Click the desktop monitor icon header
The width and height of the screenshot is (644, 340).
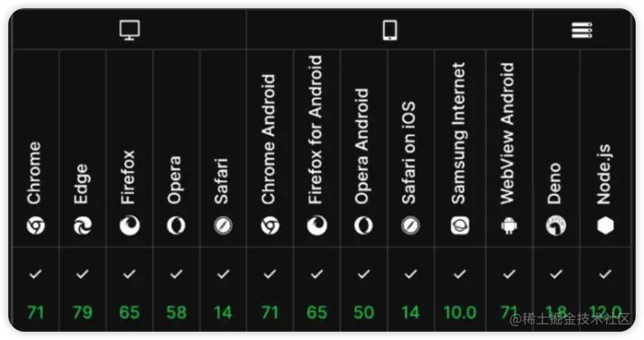pos(130,30)
